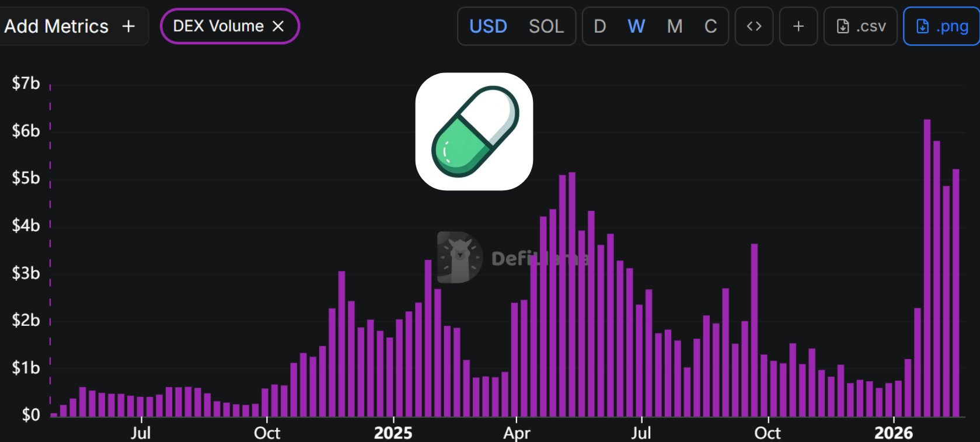Click the green pill logo
980x442 pixels.
(x=474, y=131)
